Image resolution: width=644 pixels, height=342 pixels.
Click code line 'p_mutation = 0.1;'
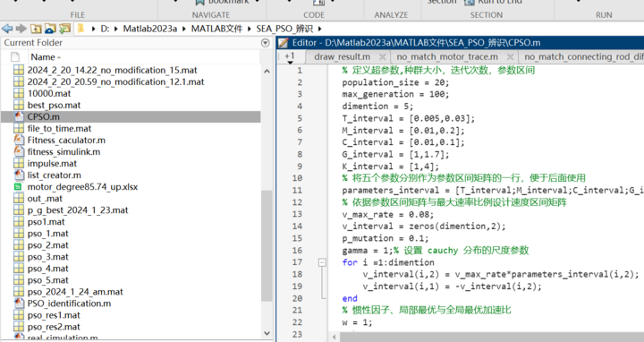[386, 238]
